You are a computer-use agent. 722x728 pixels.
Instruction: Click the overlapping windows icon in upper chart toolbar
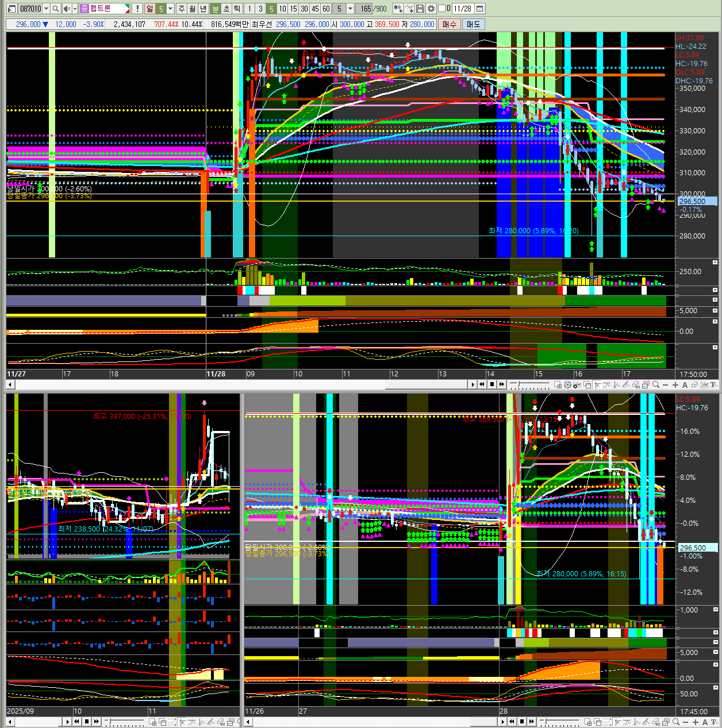[587, 385]
